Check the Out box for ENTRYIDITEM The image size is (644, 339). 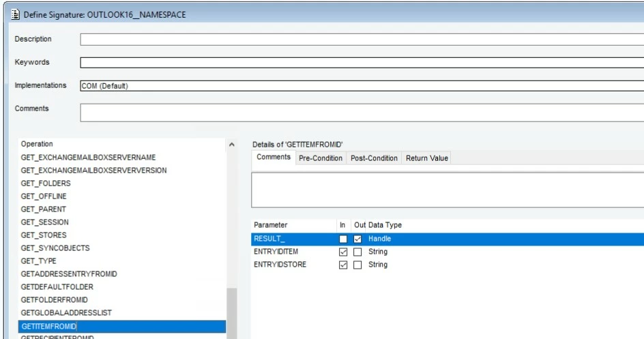[x=357, y=252]
